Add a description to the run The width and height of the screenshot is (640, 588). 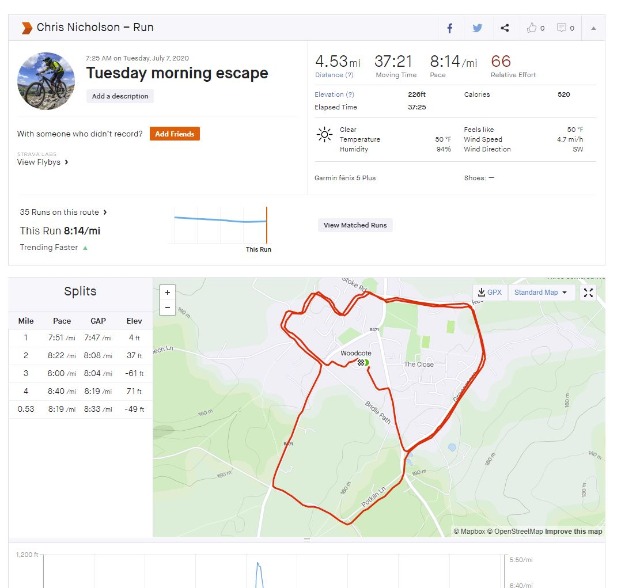pyautogui.click(x=120, y=96)
